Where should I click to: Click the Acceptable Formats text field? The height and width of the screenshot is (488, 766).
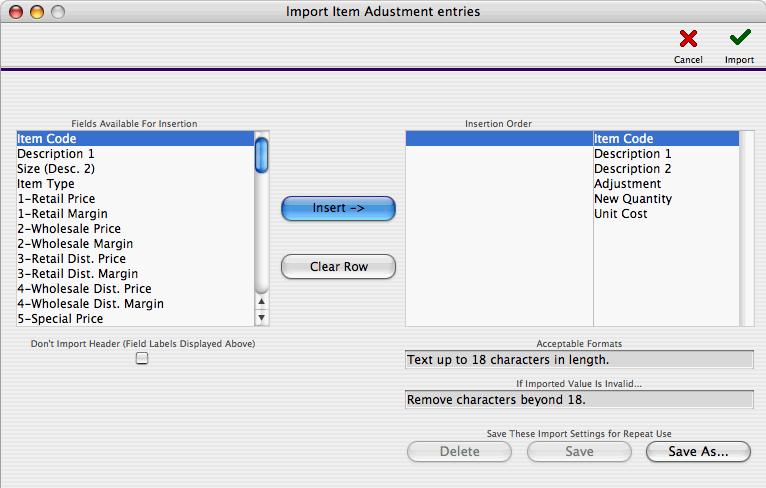(x=579, y=360)
